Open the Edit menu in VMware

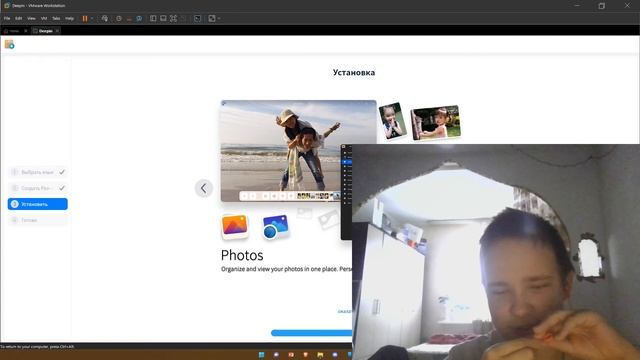[x=19, y=18]
